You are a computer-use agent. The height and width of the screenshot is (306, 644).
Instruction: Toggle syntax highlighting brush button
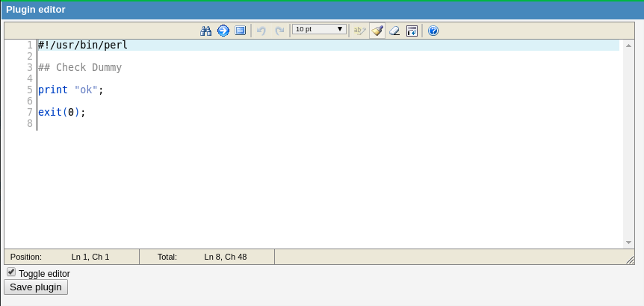tap(377, 31)
